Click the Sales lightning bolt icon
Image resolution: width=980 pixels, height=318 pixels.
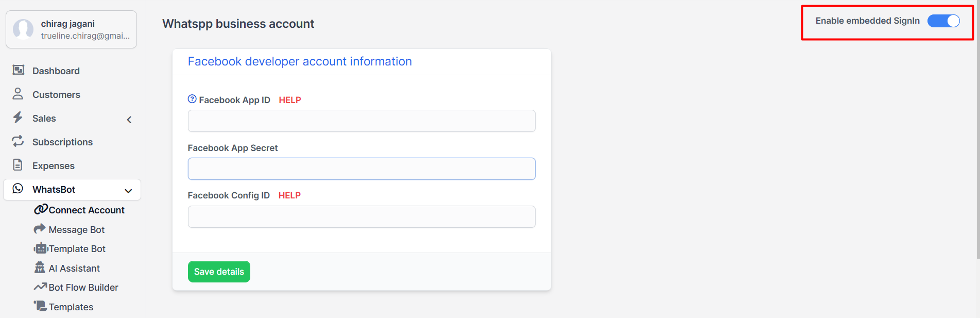(x=18, y=118)
